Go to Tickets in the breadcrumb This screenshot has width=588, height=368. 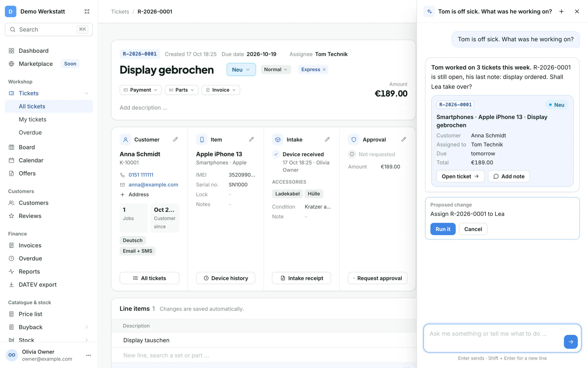(x=120, y=12)
